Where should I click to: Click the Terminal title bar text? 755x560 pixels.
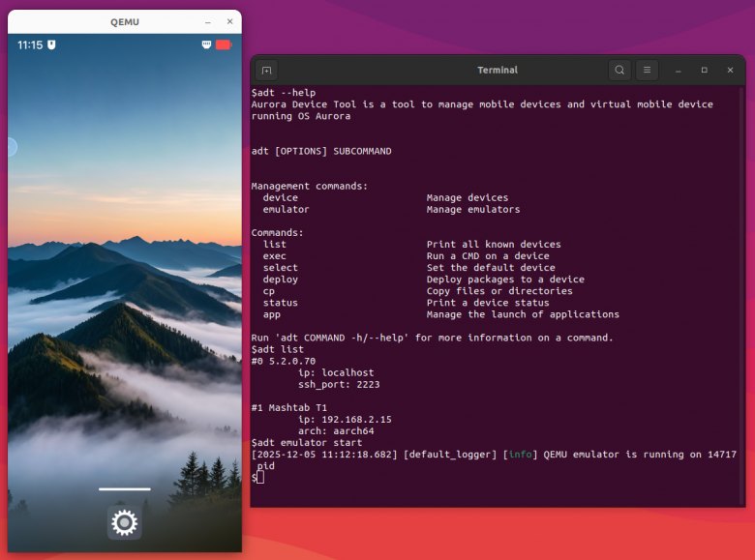[x=498, y=71]
